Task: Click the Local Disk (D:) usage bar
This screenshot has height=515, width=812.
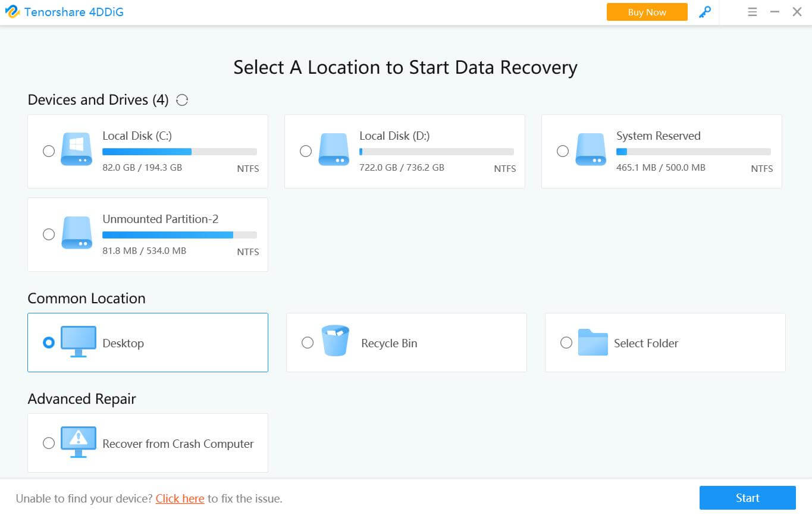Action: click(436, 152)
